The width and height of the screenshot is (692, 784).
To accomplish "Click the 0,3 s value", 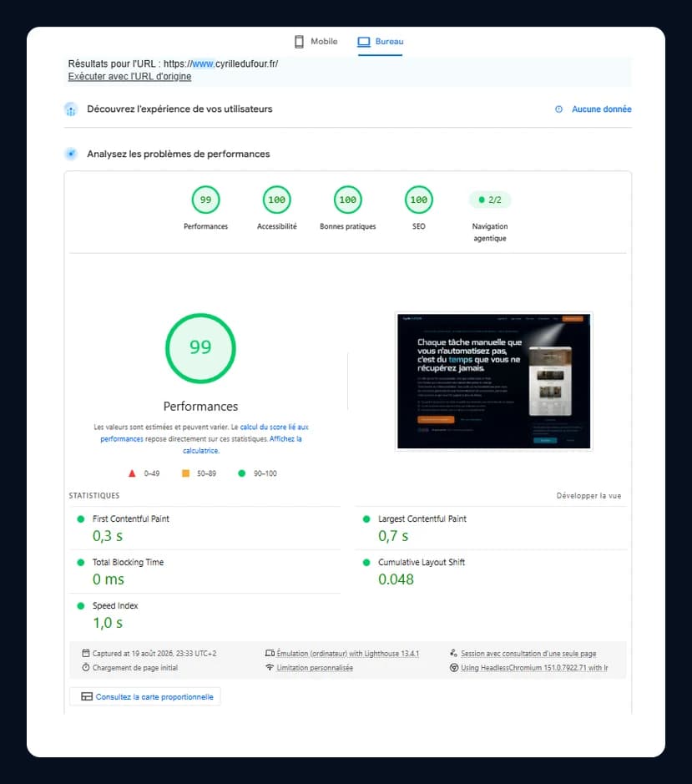I will 108,536.
